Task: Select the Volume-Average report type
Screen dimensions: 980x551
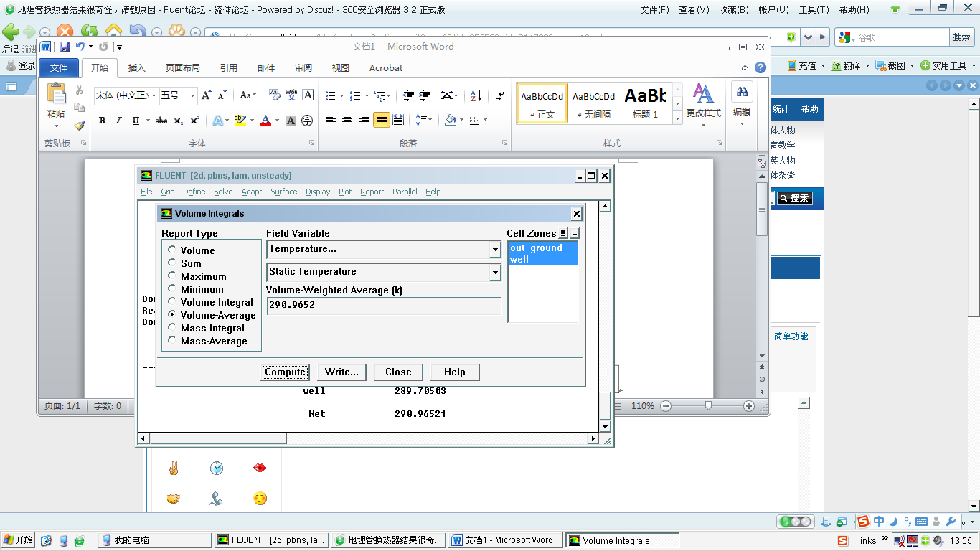Action: point(172,314)
